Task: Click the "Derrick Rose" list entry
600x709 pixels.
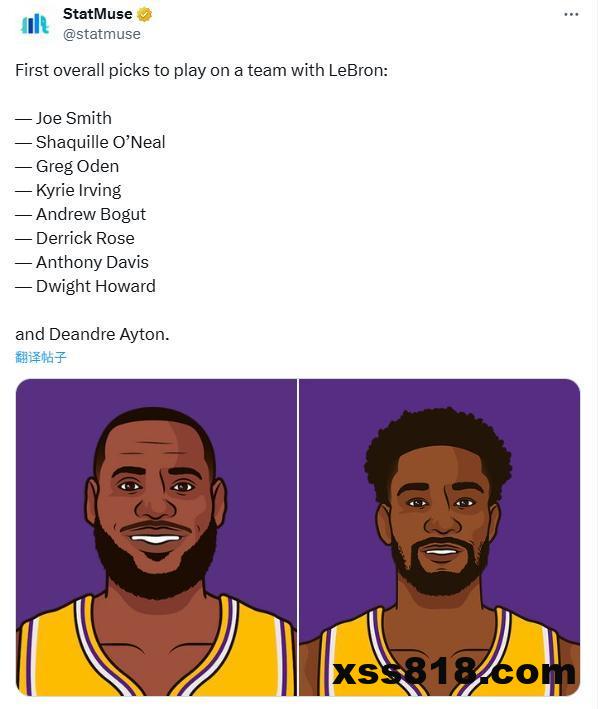Action: 75,238
